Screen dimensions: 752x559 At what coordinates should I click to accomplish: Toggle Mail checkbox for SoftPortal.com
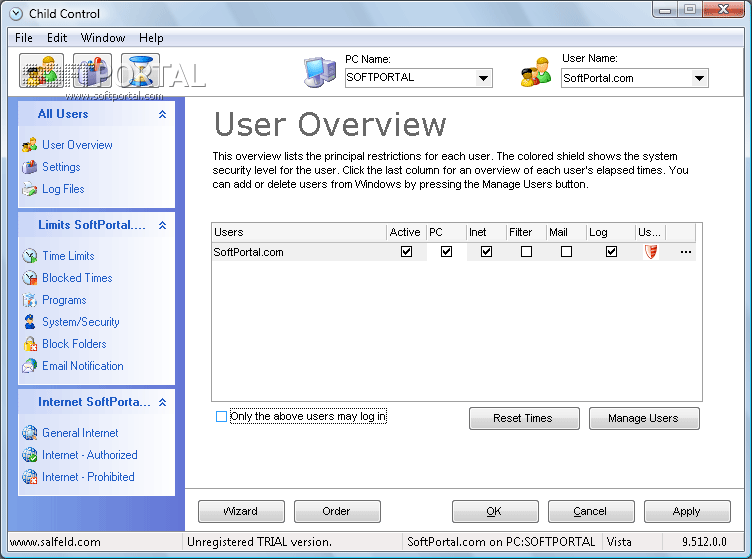pyautogui.click(x=566, y=252)
